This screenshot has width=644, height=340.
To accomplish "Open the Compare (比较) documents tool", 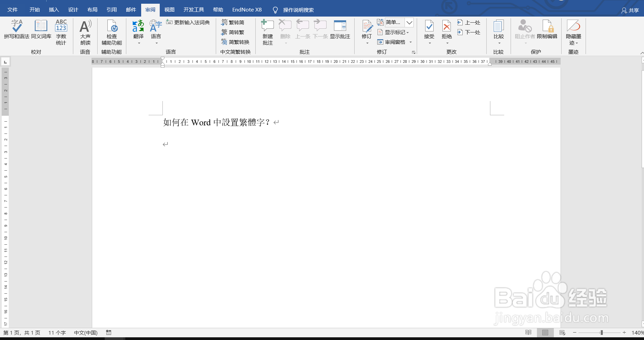I will tap(499, 29).
